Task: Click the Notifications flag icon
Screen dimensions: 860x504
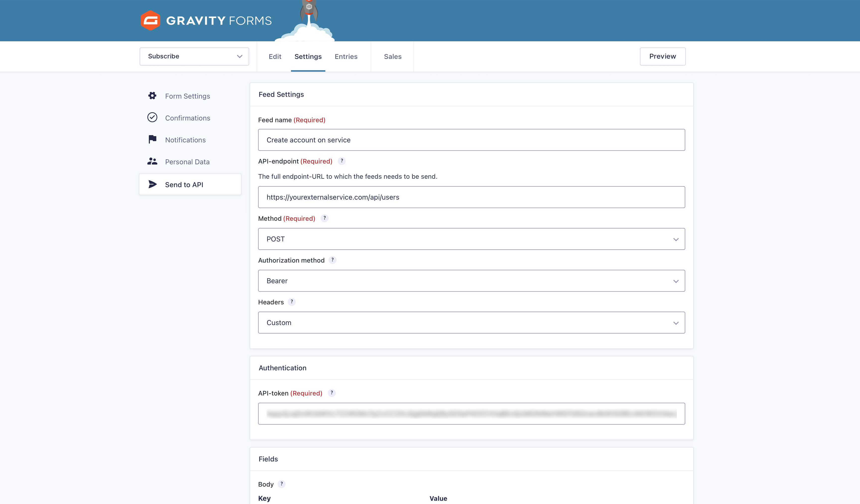Action: pos(152,140)
